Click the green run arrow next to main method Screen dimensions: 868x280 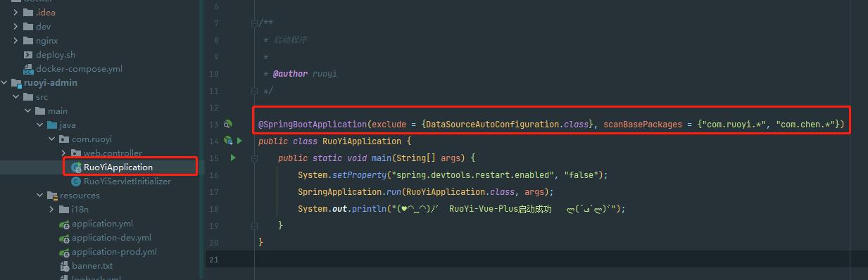[233, 158]
